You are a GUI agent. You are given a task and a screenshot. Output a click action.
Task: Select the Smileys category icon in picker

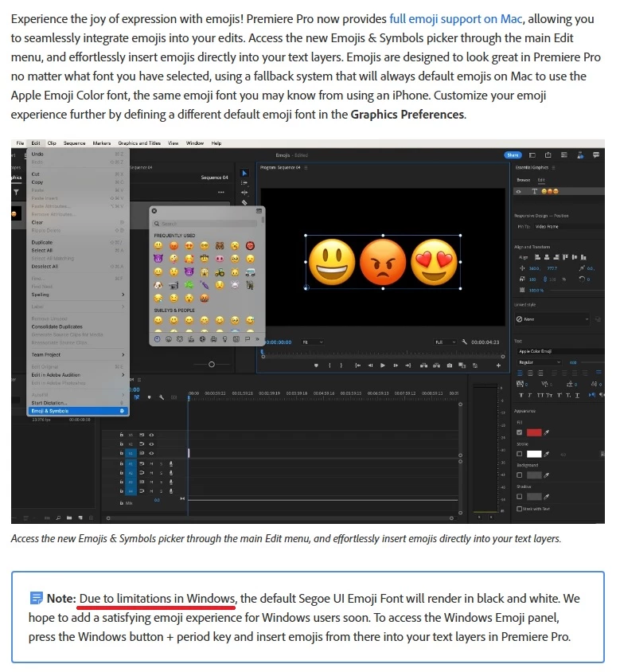click(169, 339)
